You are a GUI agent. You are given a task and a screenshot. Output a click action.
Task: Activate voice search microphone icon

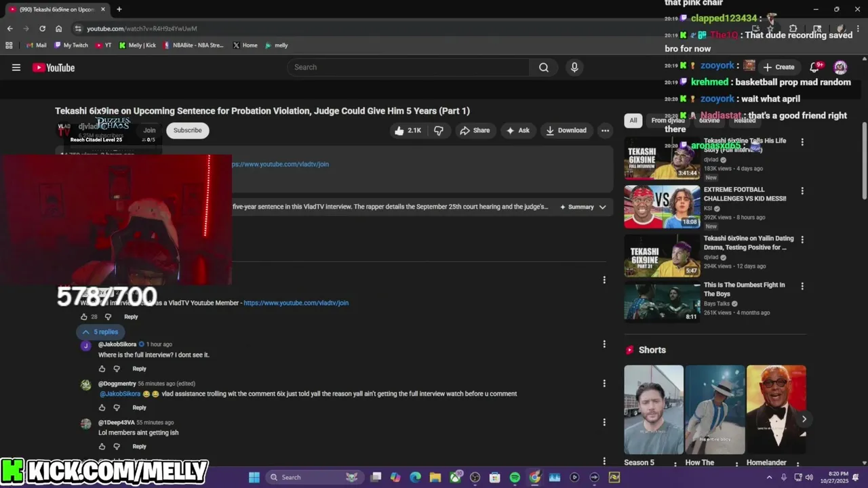pyautogui.click(x=574, y=67)
